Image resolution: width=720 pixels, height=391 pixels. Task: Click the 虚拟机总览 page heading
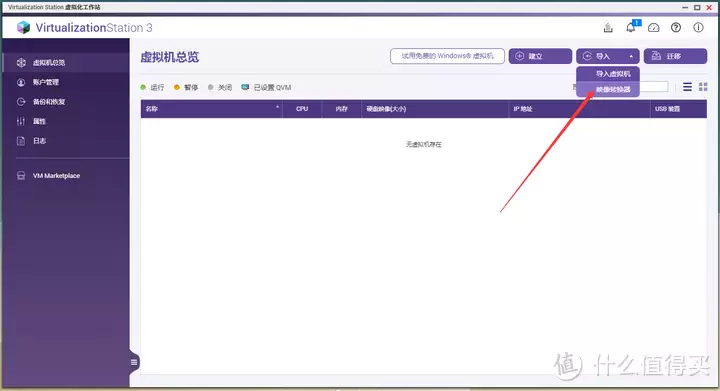click(x=169, y=57)
